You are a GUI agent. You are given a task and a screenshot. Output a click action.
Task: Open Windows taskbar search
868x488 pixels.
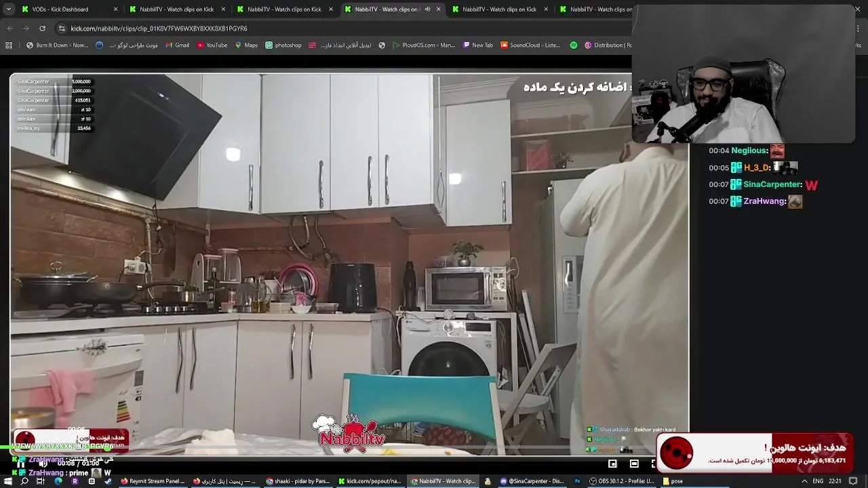pyautogui.click(x=24, y=481)
